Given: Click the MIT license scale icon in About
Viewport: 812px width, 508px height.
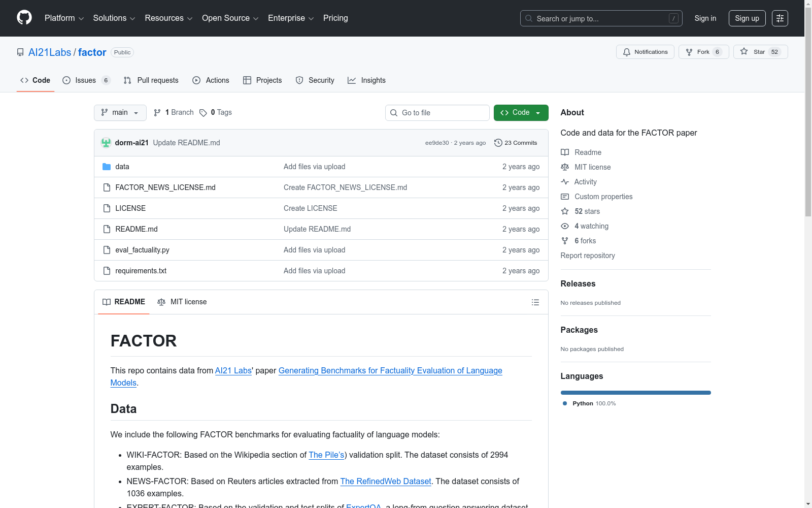Looking at the screenshot, I should [565, 167].
